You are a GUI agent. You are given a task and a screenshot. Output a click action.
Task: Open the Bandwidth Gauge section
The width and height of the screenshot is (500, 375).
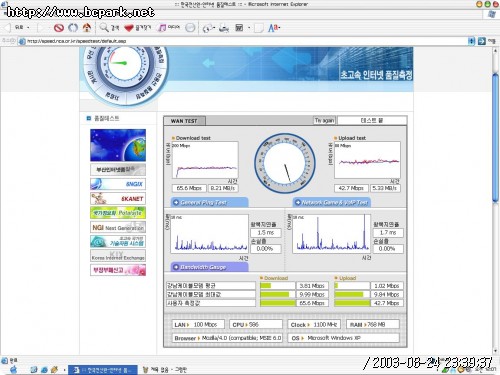209,267
